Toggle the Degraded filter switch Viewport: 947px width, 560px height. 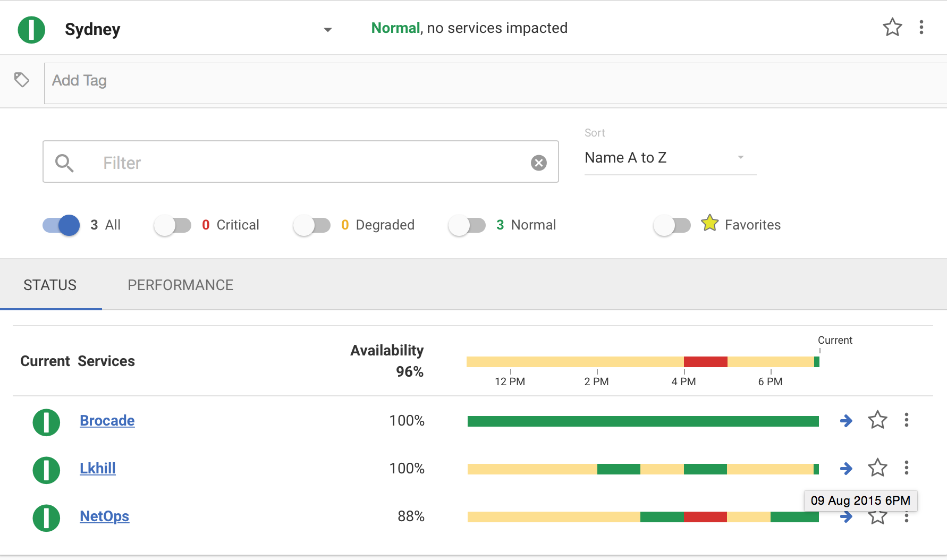point(311,225)
